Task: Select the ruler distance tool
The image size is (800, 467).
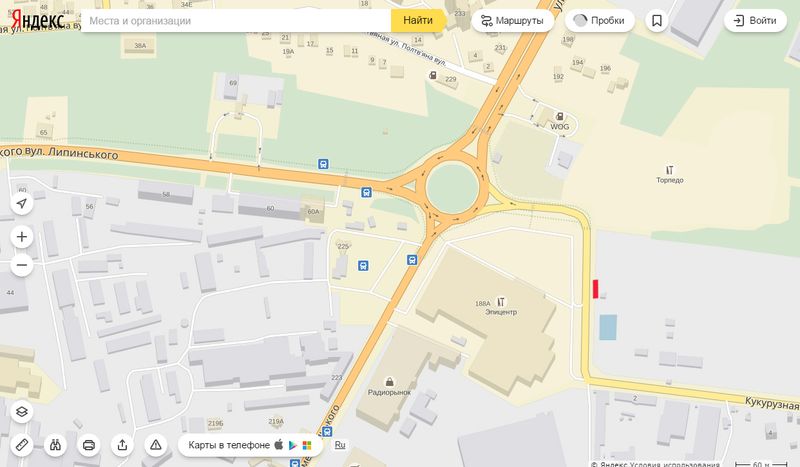Action: pyautogui.click(x=21, y=445)
